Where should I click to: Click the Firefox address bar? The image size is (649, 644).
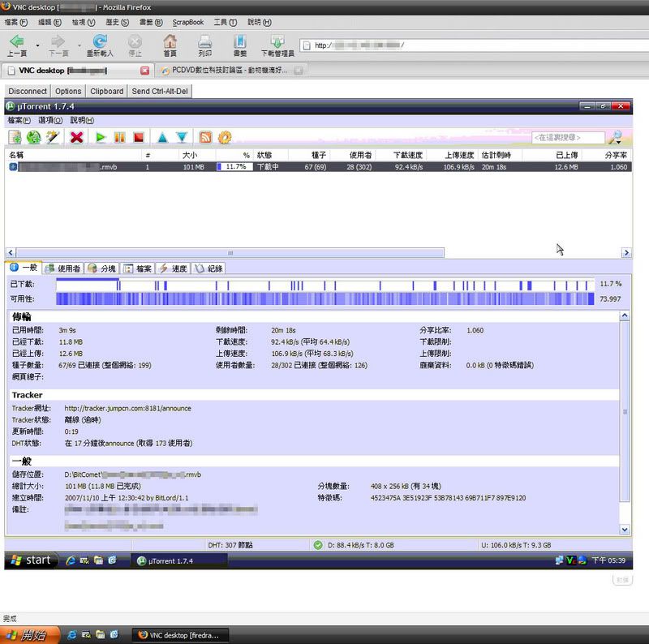point(474,45)
